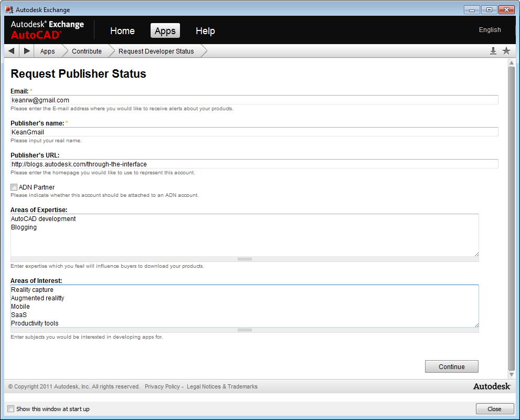This screenshot has height=420, width=520.
Task: Open Legal Notices & Trademarks link
Action: click(222, 386)
